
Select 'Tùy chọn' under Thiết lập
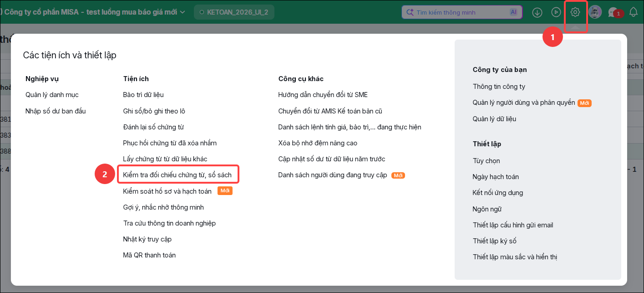[x=486, y=161]
